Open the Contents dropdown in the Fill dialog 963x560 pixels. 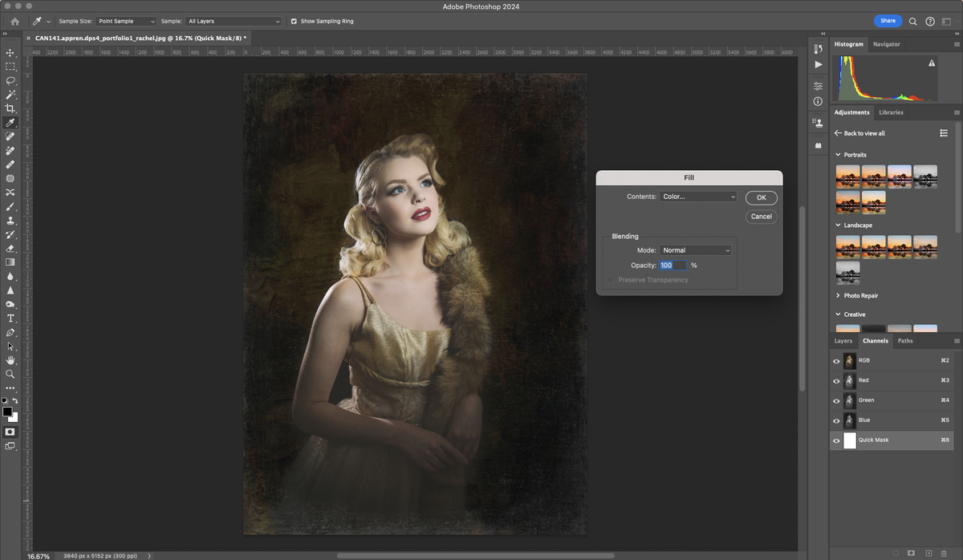click(x=697, y=197)
